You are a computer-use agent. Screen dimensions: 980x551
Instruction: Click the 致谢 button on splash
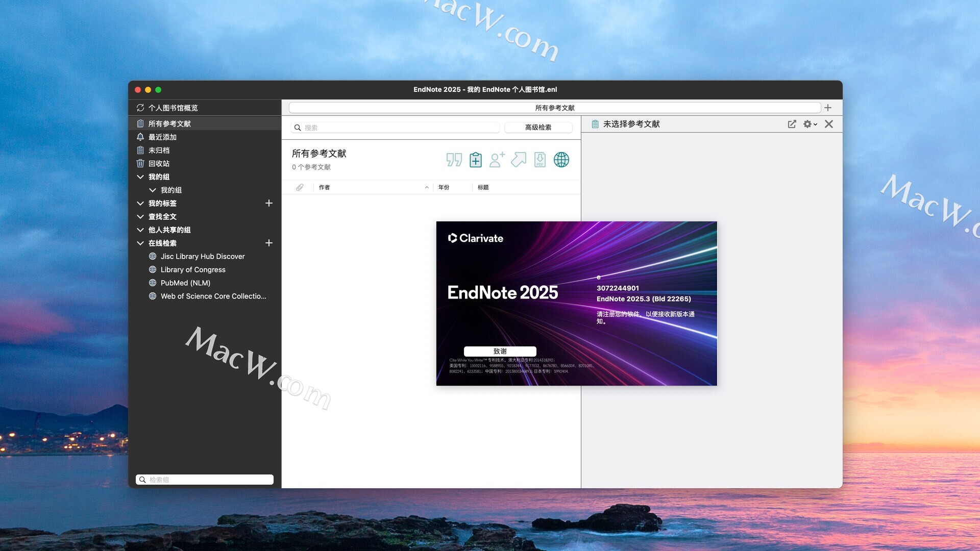coord(500,351)
